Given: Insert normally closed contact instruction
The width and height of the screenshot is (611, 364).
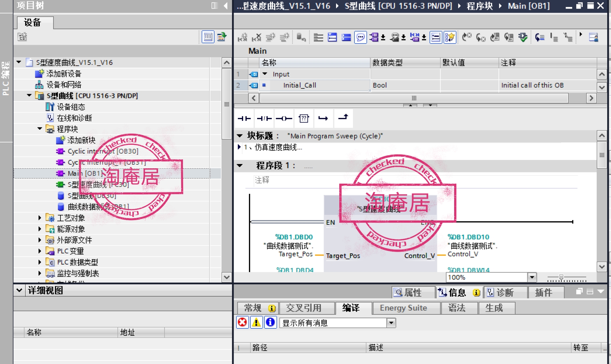Looking at the screenshot, I should tap(264, 119).
